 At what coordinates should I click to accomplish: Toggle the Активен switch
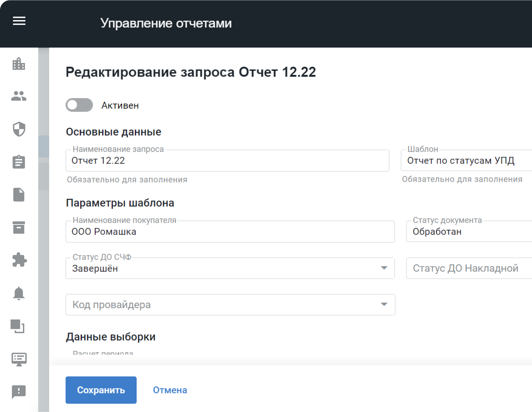click(x=79, y=105)
